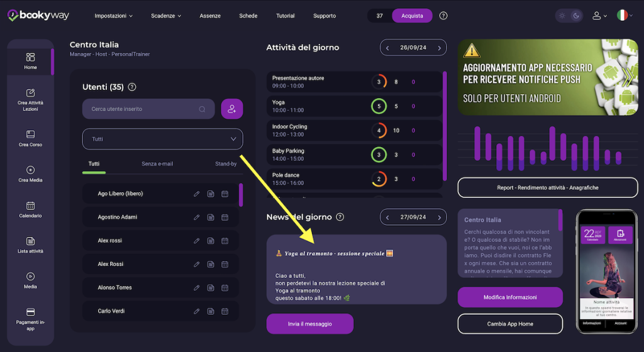This screenshot has width=644, height=352.
Task: Open Pagamenti in-app sidebar icon
Action: tap(30, 316)
